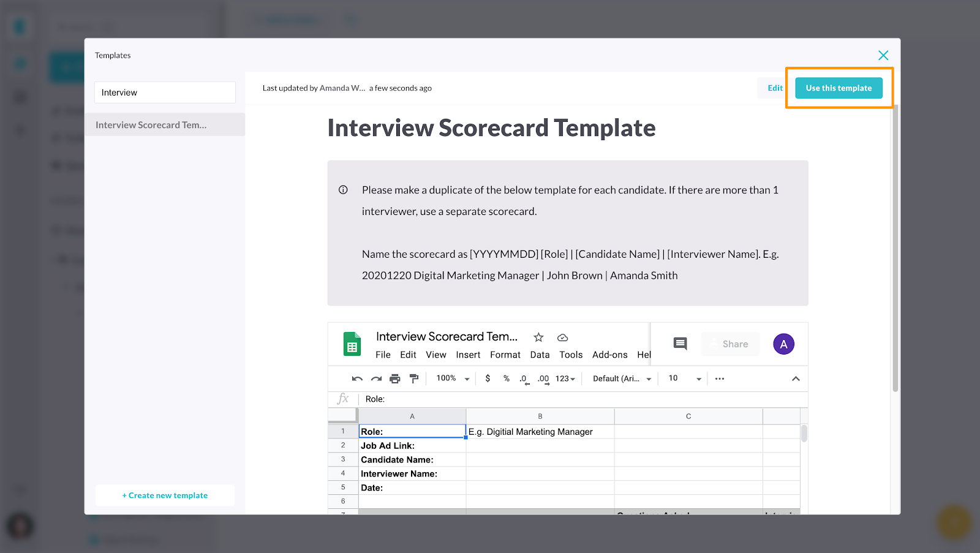
Task: Star the Interview Scorecard spreadsheet
Action: 538,337
